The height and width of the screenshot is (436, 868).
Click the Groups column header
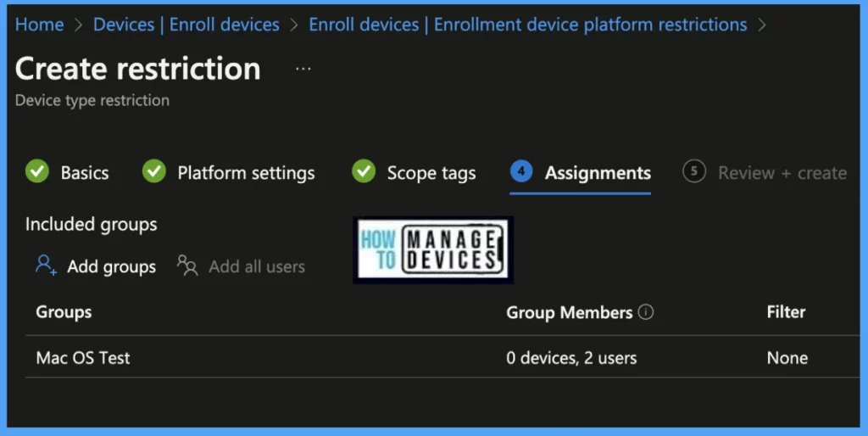[64, 312]
